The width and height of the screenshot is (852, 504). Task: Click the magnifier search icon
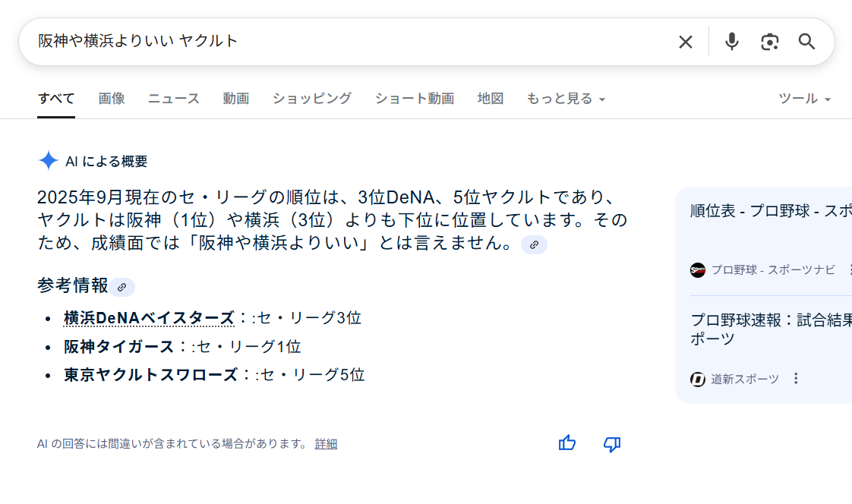pyautogui.click(x=806, y=42)
